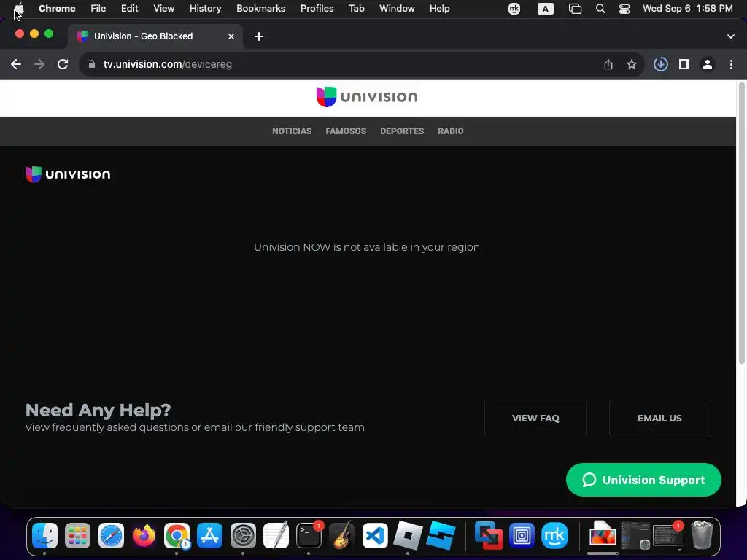
Task: Open the Profiles menu
Action: tap(317, 8)
